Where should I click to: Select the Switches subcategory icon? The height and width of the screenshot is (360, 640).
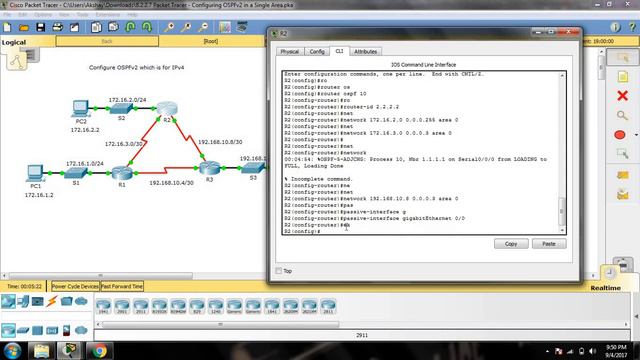pyautogui.click(x=23, y=330)
